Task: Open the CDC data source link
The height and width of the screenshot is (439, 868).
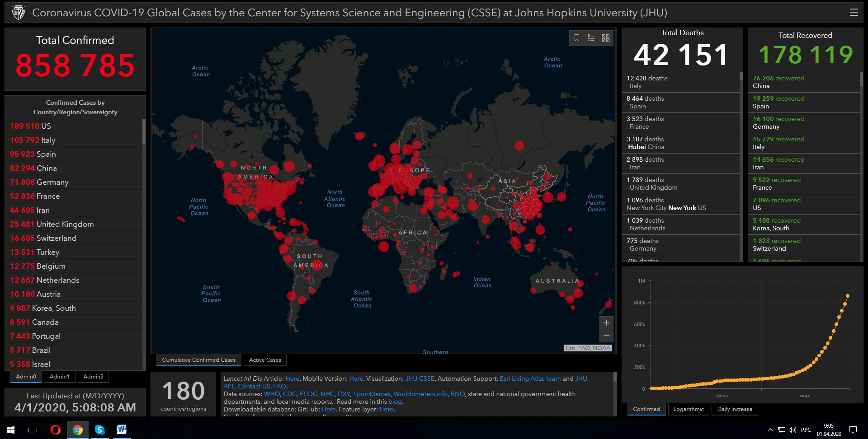Action: [289, 394]
